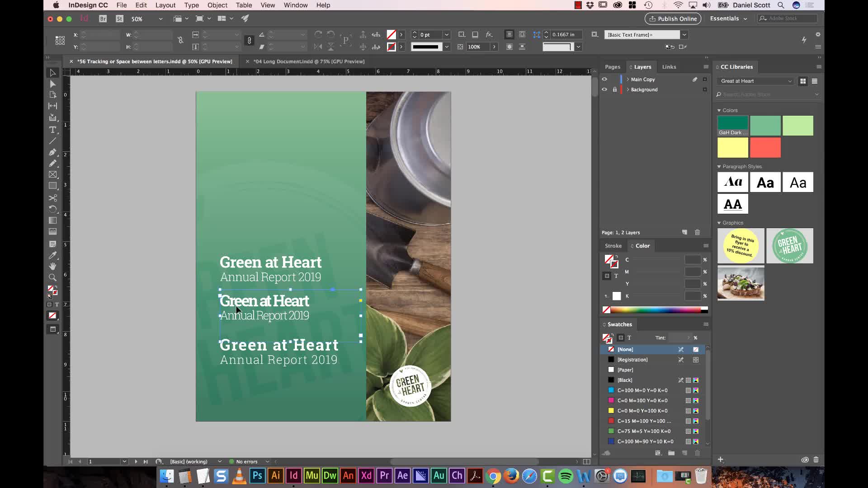This screenshot has height=488, width=868.
Task: Create new layer in Layers panel
Action: pyautogui.click(x=684, y=232)
